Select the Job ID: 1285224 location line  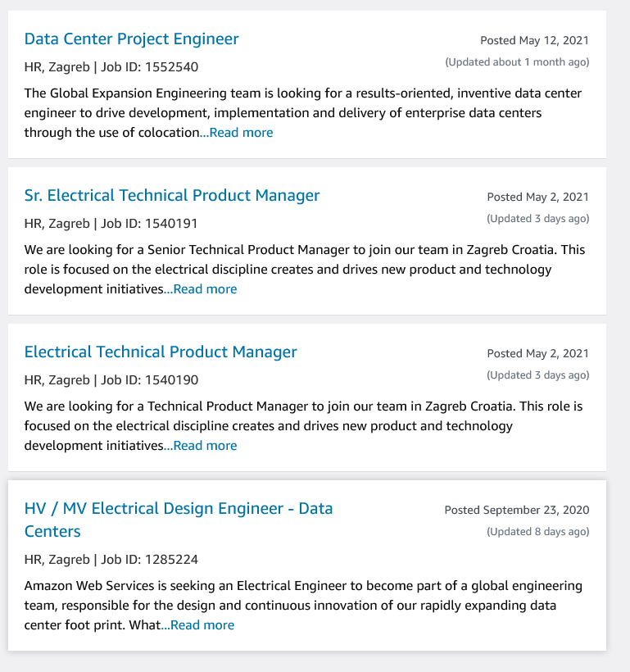point(111,559)
